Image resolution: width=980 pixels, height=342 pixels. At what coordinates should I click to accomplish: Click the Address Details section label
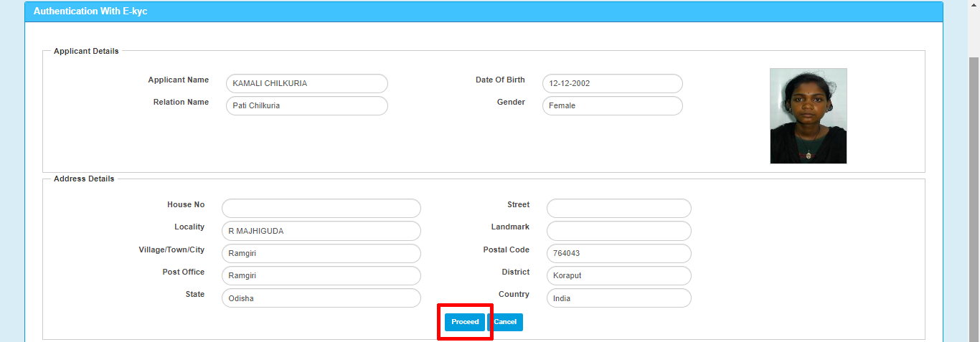84,179
